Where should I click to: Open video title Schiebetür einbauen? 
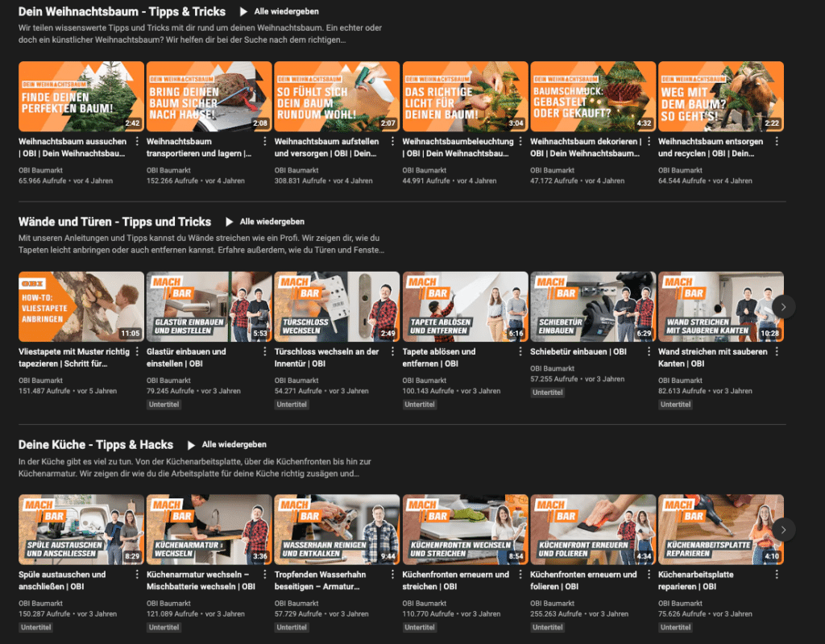coord(578,351)
